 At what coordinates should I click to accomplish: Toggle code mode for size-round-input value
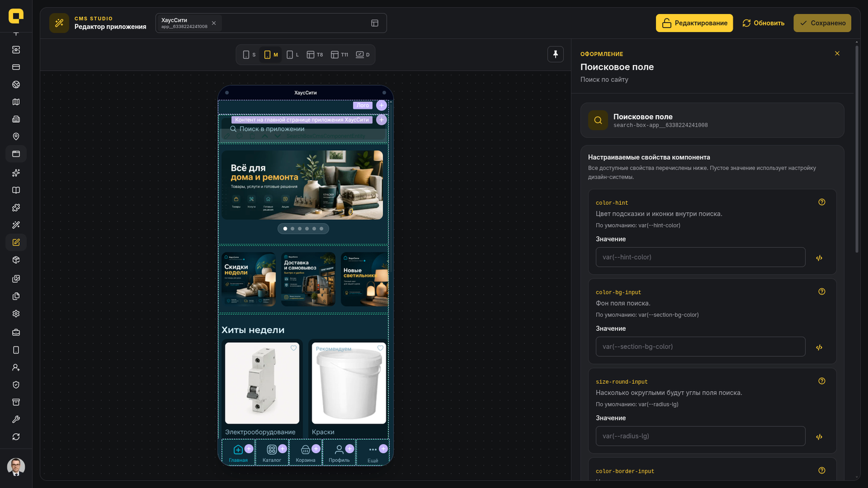click(x=819, y=437)
